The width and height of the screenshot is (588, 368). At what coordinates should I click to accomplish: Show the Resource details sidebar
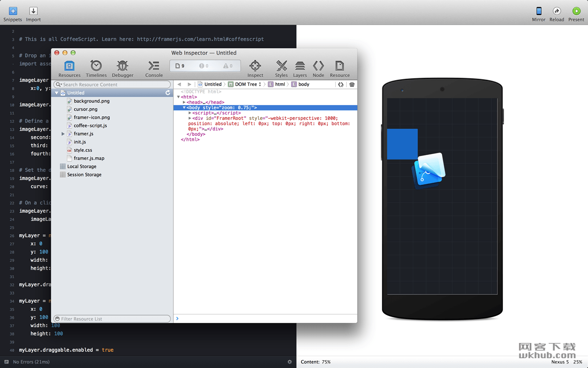(340, 68)
